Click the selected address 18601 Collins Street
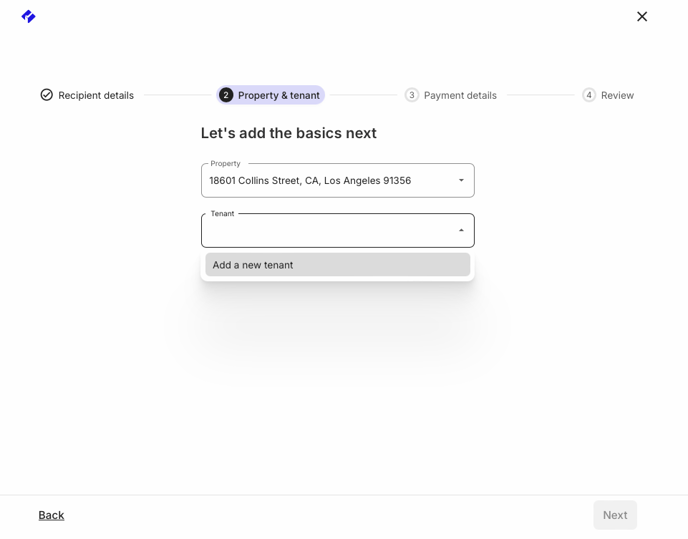This screenshot has width=688, height=539. click(x=310, y=180)
